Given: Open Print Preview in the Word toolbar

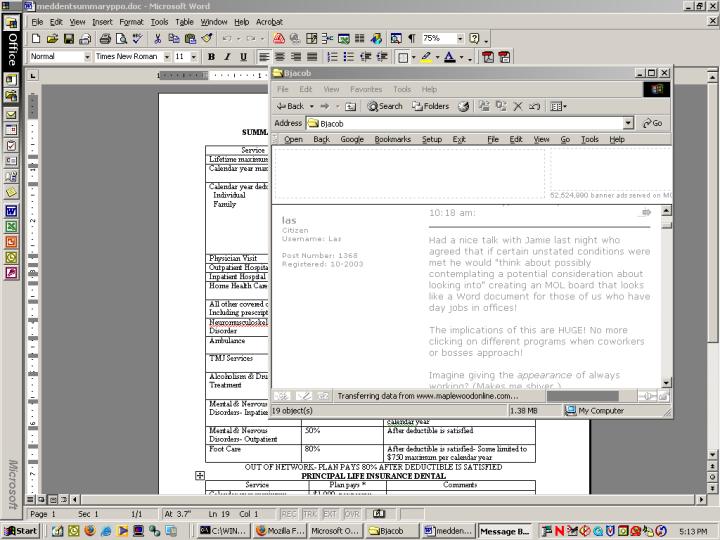Looking at the screenshot, I should click(x=121, y=39).
